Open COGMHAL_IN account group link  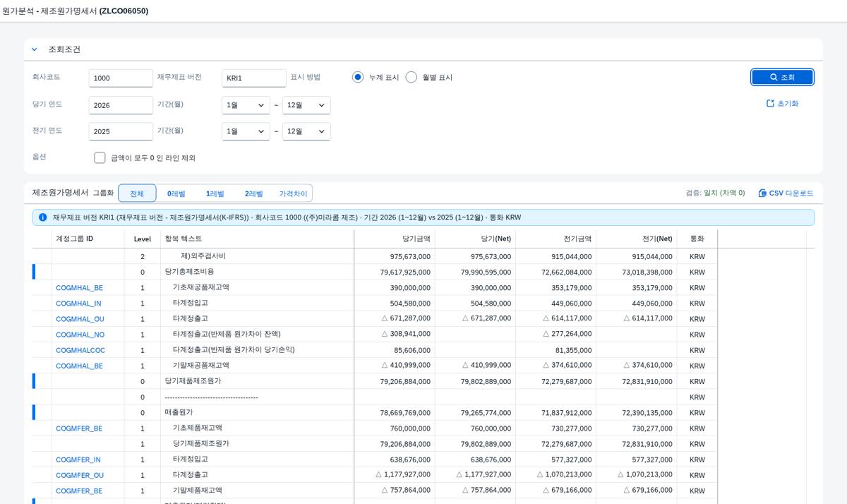coord(78,304)
